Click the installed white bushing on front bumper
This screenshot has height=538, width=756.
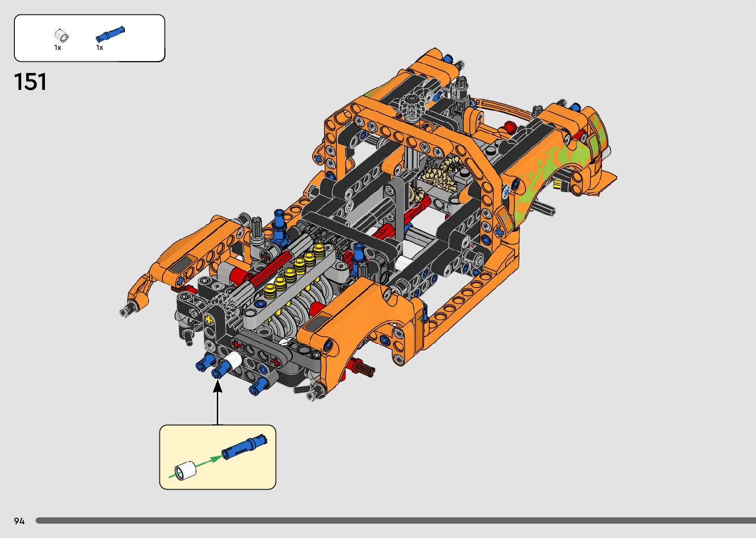pyautogui.click(x=233, y=361)
